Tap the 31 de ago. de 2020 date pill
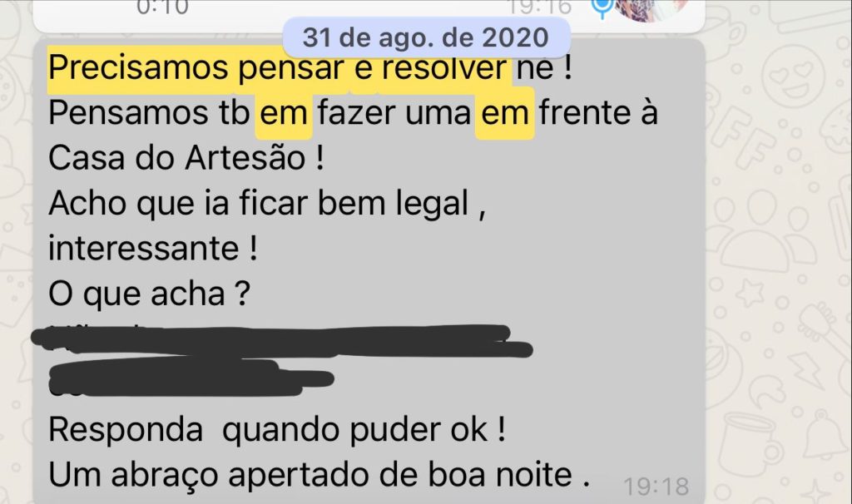852x504 pixels. click(x=426, y=37)
